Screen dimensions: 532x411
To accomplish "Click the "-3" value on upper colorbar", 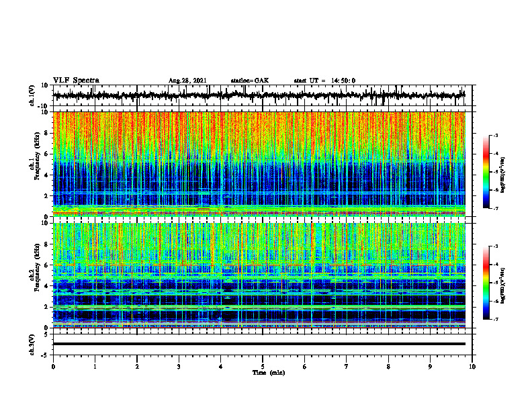I will click(495, 135).
